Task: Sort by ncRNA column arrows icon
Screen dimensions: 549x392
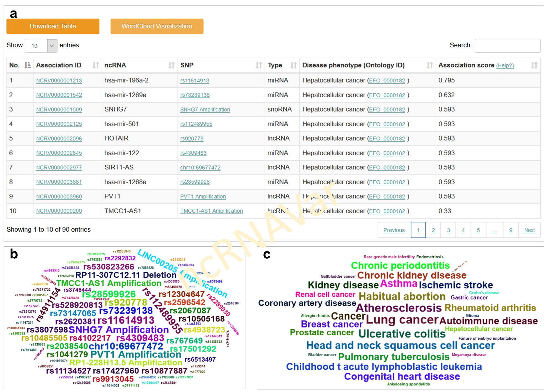Action: [172, 65]
